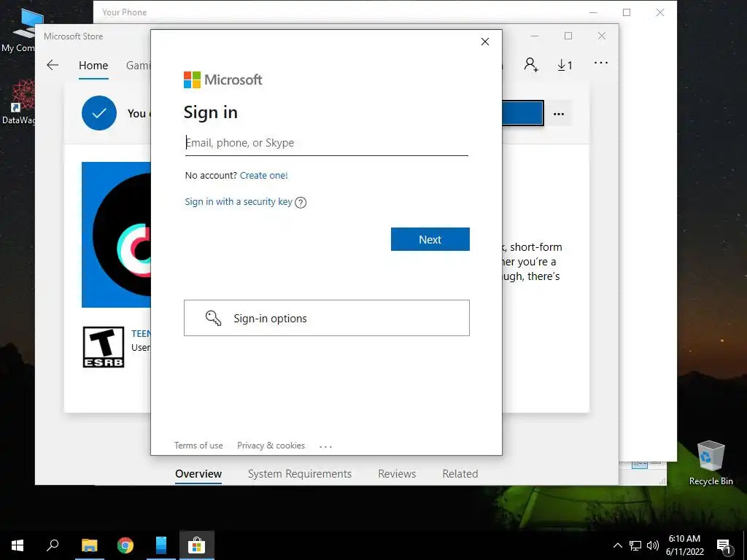Open Sign-in options
The height and width of the screenshot is (560, 747).
[x=326, y=318]
